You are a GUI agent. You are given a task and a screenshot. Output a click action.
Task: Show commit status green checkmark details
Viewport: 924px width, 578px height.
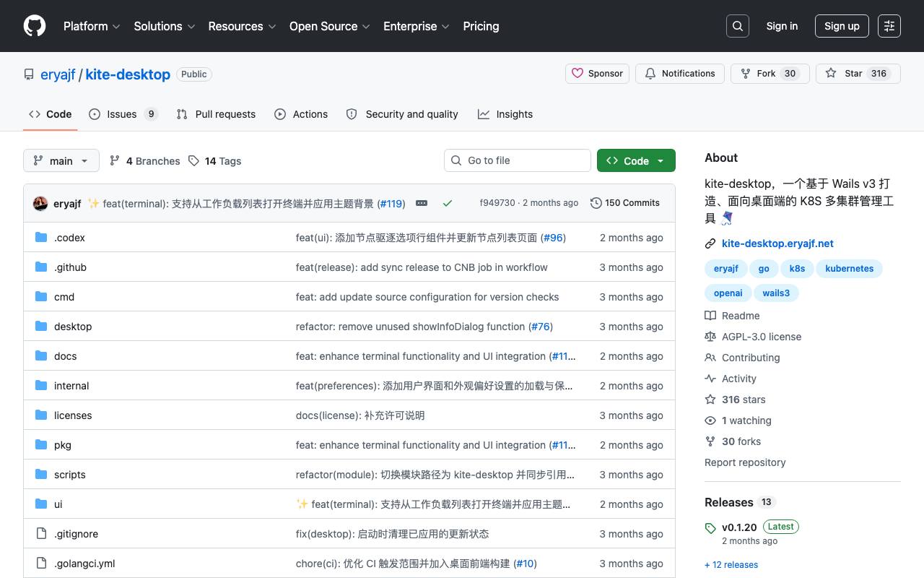point(448,203)
